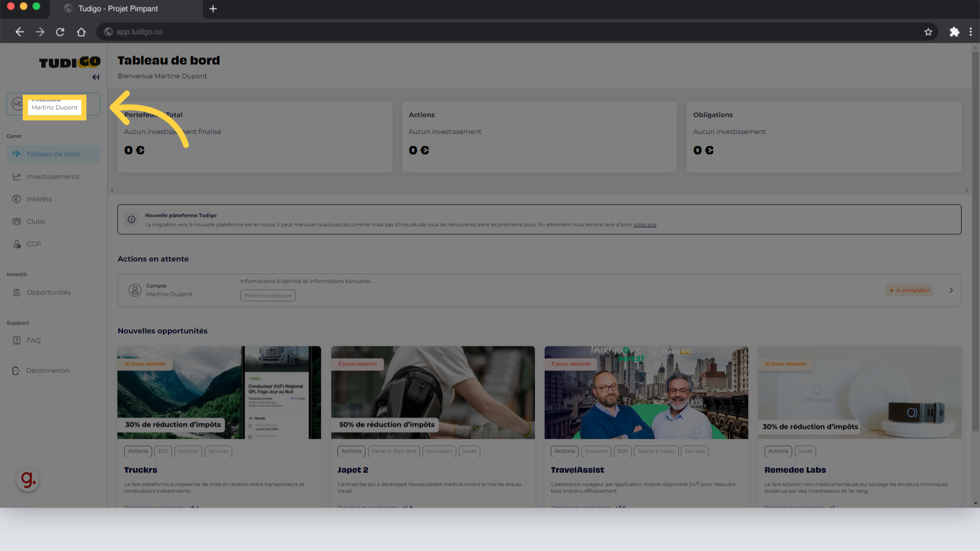Screen dimensions: 980x551
Task: Click the account person icon in Actions en attente
Action: (135, 290)
